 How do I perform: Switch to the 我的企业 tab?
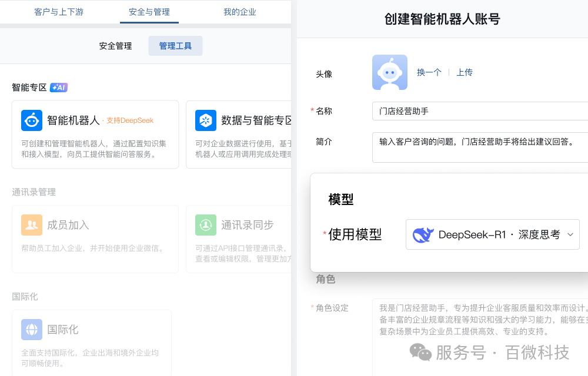pyautogui.click(x=240, y=11)
